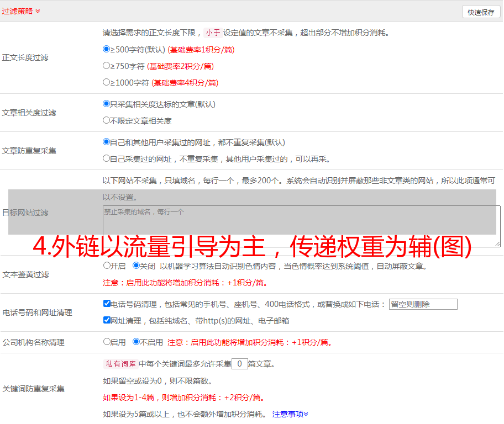Screen dimensions: 504x424
Task: Select 自己和其他用户采集过的网址，都不重复采集 radio
Action: [x=106, y=142]
